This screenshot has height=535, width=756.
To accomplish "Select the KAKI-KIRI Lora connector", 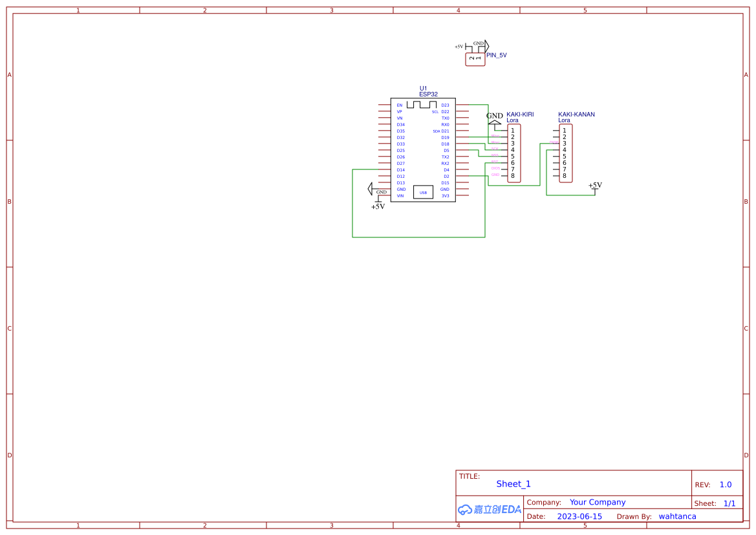I will coord(513,152).
